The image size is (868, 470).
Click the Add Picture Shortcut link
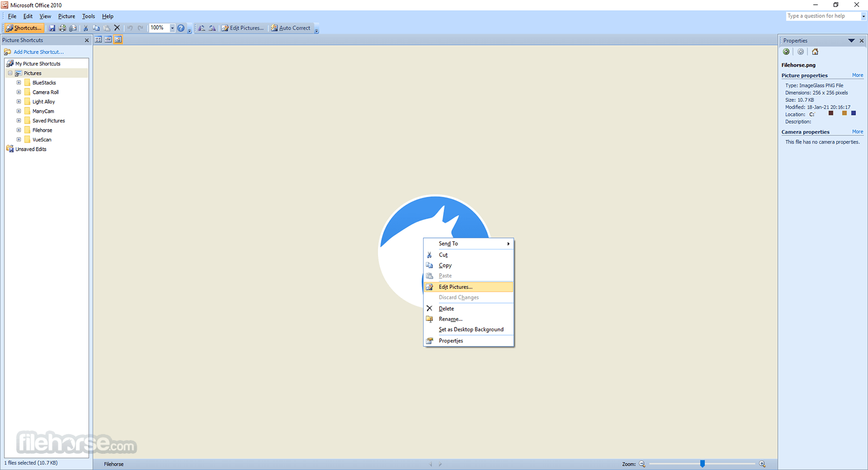(39, 52)
